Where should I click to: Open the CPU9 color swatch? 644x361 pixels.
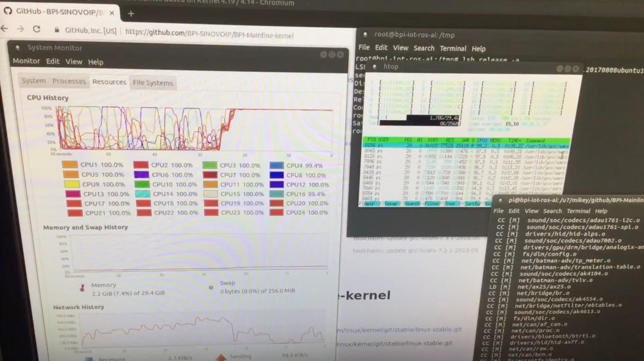point(72,184)
